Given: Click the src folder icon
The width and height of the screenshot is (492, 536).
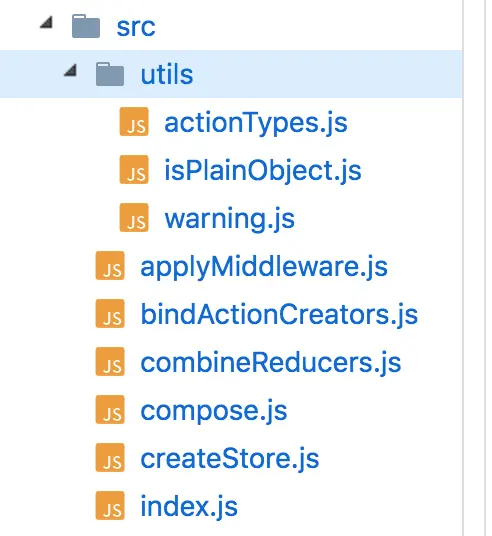Looking at the screenshot, I should pyautogui.click(x=86, y=26).
